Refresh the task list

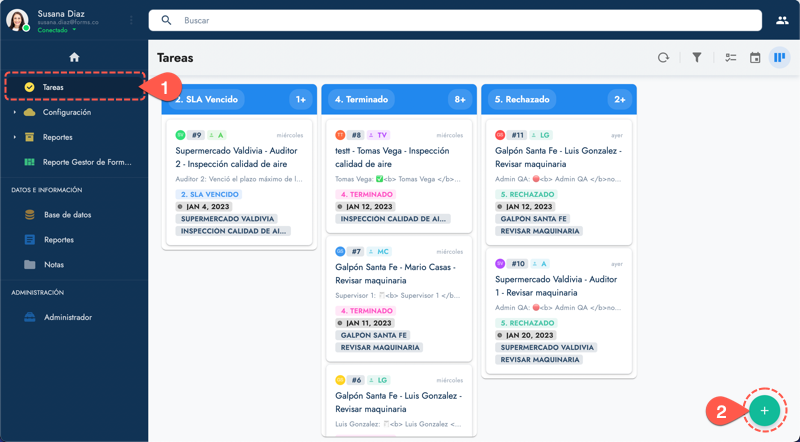coord(663,58)
